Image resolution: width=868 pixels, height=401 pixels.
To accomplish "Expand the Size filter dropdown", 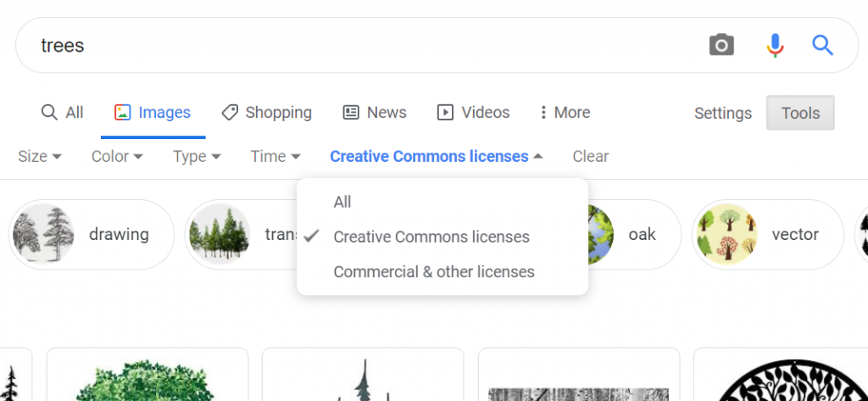I will pyautogui.click(x=39, y=157).
